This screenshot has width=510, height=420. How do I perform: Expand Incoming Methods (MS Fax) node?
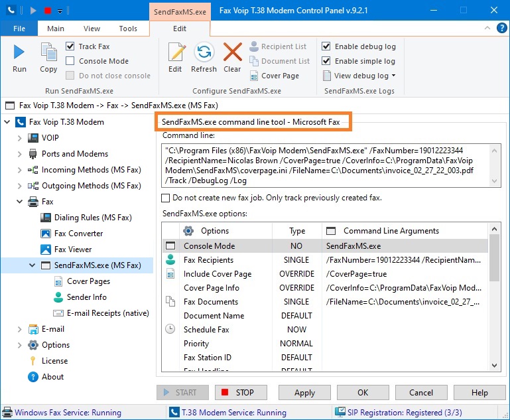pos(19,170)
